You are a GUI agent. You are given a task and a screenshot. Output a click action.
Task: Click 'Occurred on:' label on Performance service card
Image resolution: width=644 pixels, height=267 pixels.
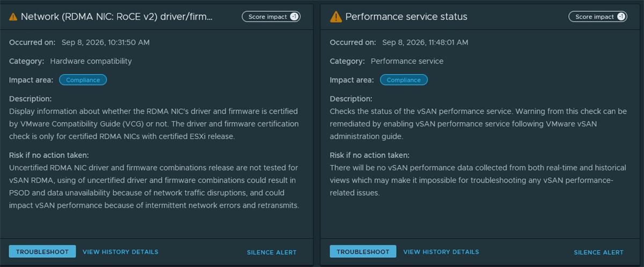point(353,42)
